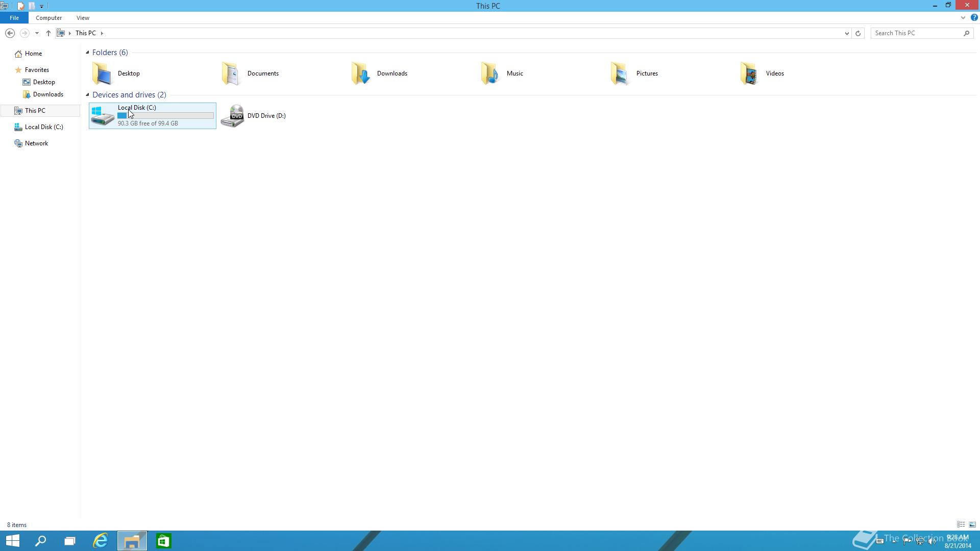Select the DVD Drive (D:) icon

233,116
